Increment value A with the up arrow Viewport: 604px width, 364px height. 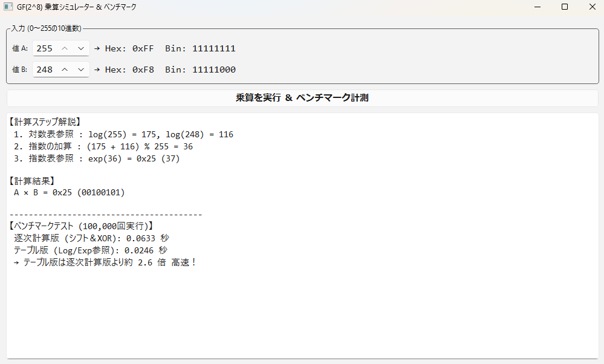pyautogui.click(x=65, y=48)
